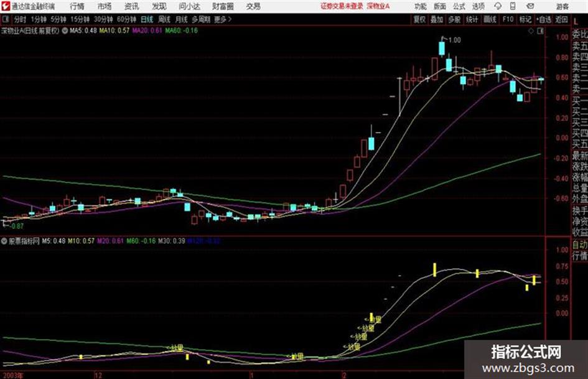Open the 资讯 menu
Viewport: 588px width, 379px height.
coord(131,6)
